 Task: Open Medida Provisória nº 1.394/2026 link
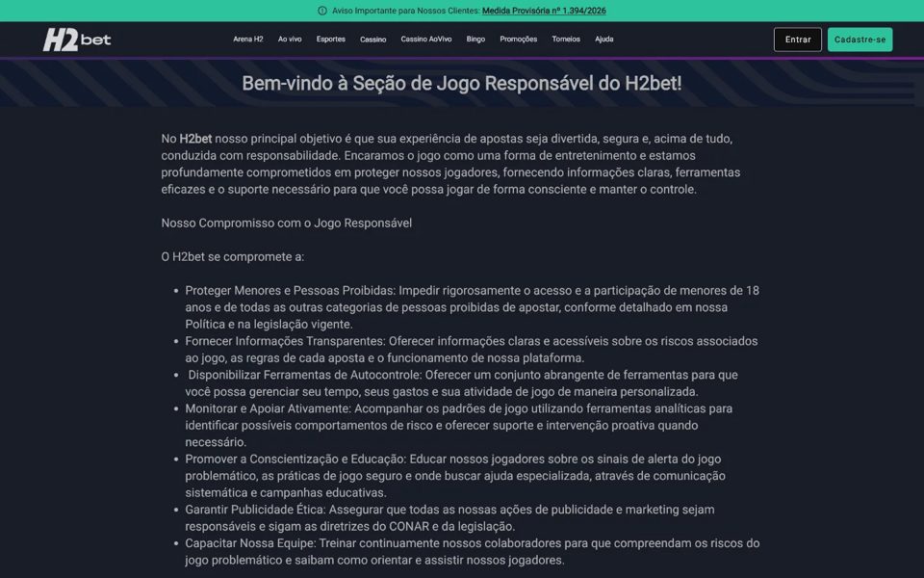pos(544,11)
